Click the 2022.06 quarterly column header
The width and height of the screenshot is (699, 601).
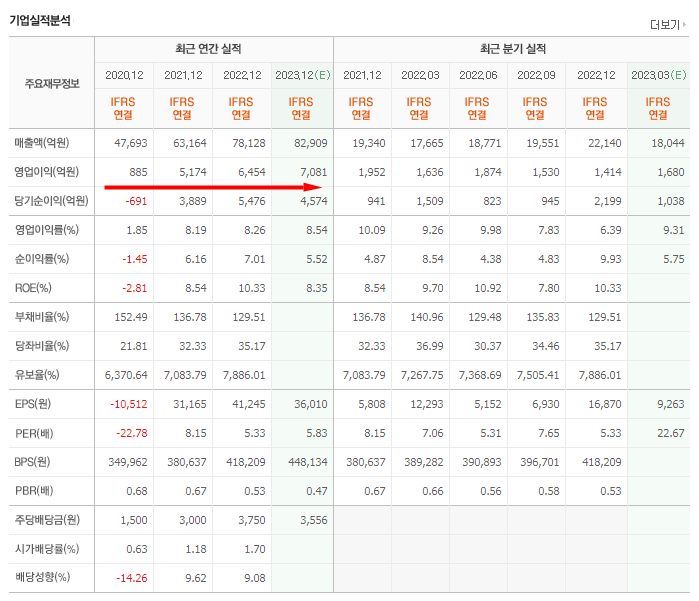tap(478, 75)
